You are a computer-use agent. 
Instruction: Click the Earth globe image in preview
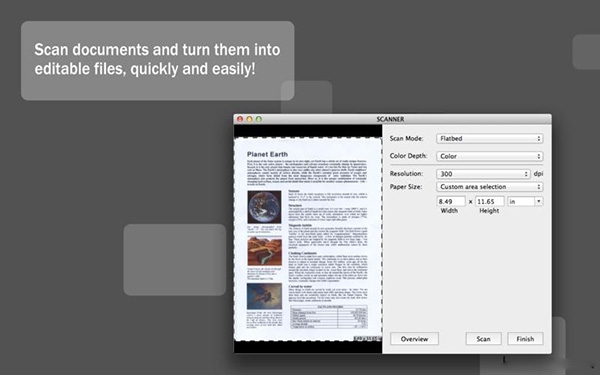pos(264,207)
